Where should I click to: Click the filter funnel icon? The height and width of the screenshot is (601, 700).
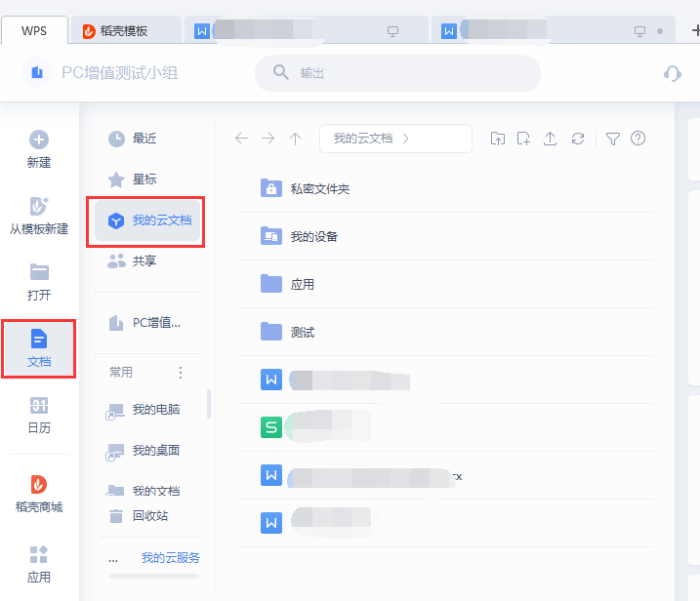612,139
